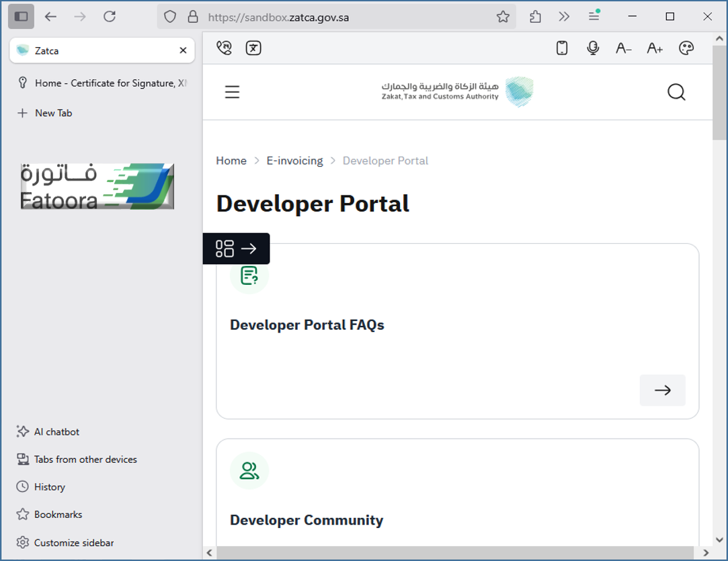Toggle the browser sidebar button
The image size is (728, 561).
21,17
